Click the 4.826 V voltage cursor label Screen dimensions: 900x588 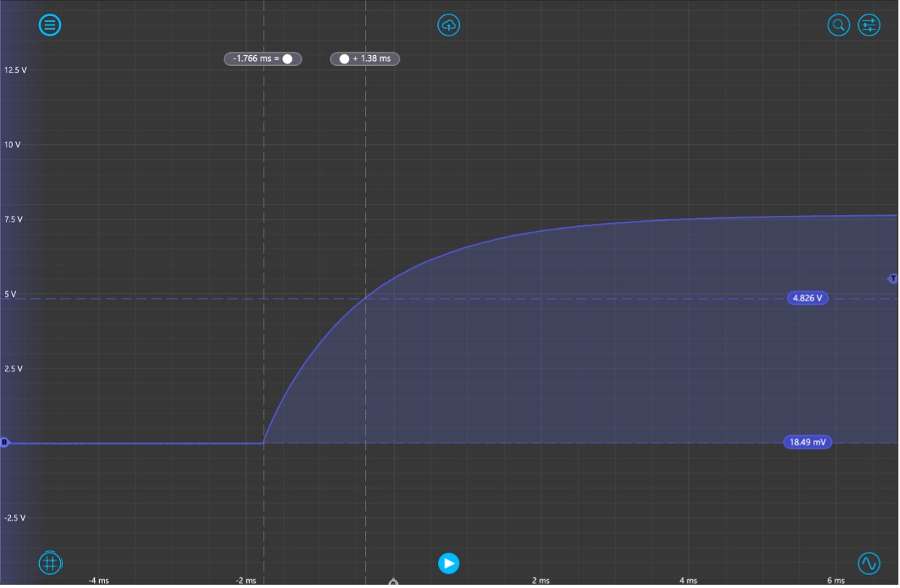pyautogui.click(x=807, y=298)
